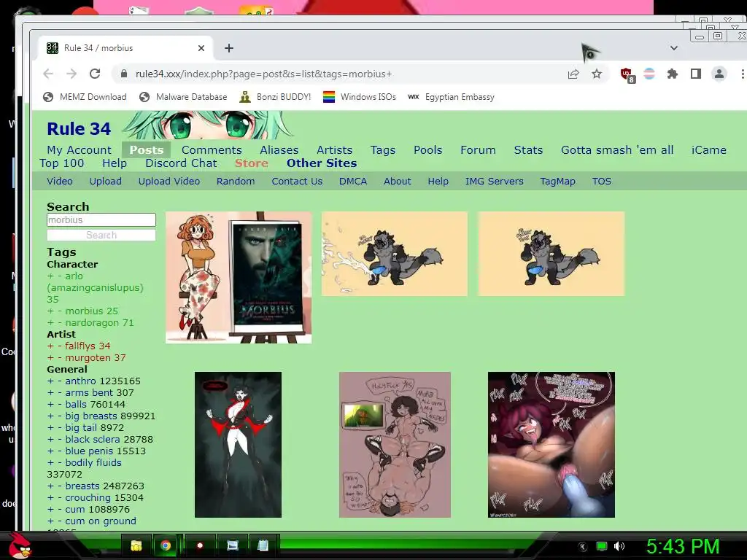Click the IMG Servers submenu link
This screenshot has width=747, height=560.
point(494,182)
